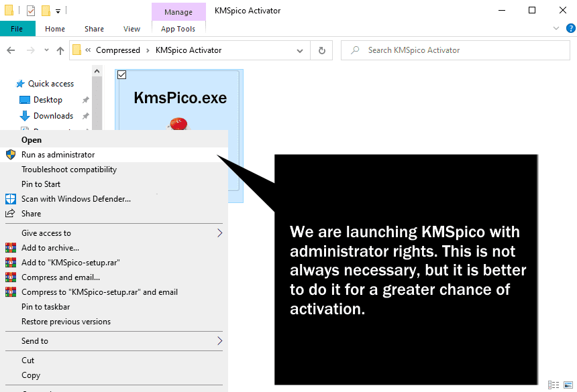Switch to the Details view icon

tap(554, 385)
